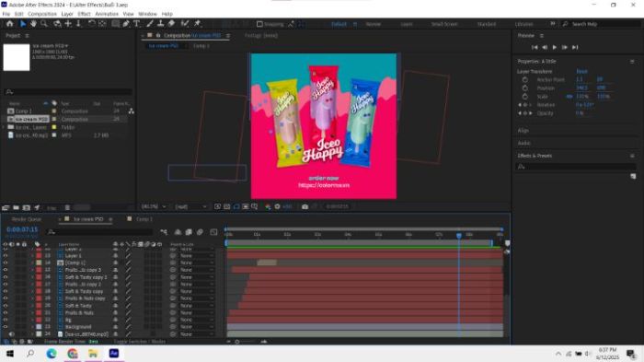Toggle Anchor Point stopwatch in Properties
The image size is (644, 362).
click(525, 79)
